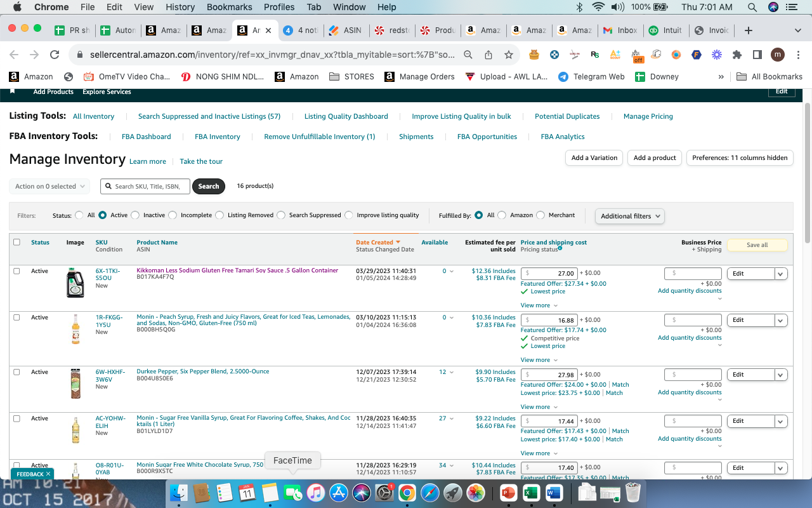Image resolution: width=812 pixels, height=508 pixels.
Task: Open the Trash in the Dock
Action: coord(633,493)
